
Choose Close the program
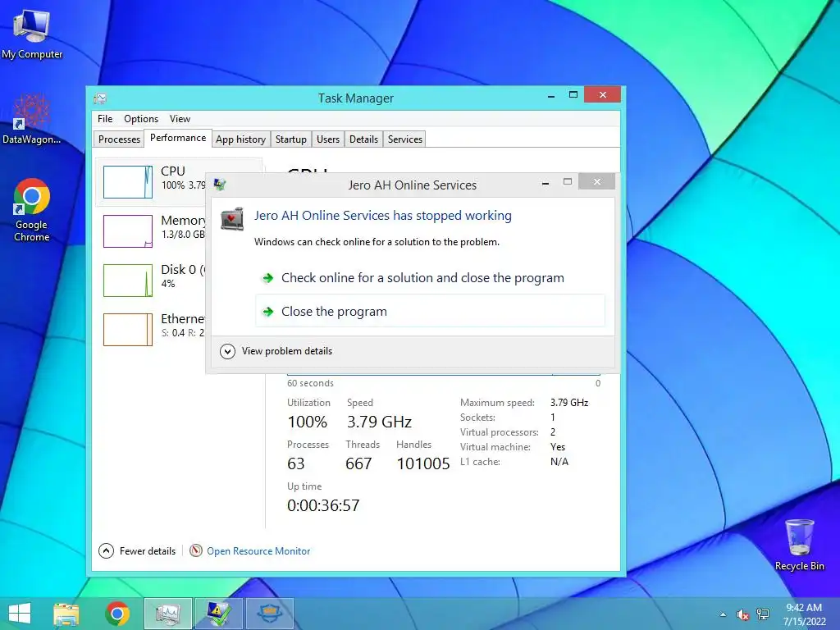coord(430,311)
